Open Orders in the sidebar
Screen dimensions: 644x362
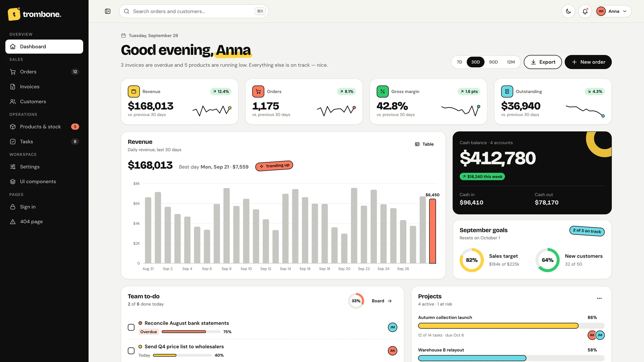[x=44, y=72]
